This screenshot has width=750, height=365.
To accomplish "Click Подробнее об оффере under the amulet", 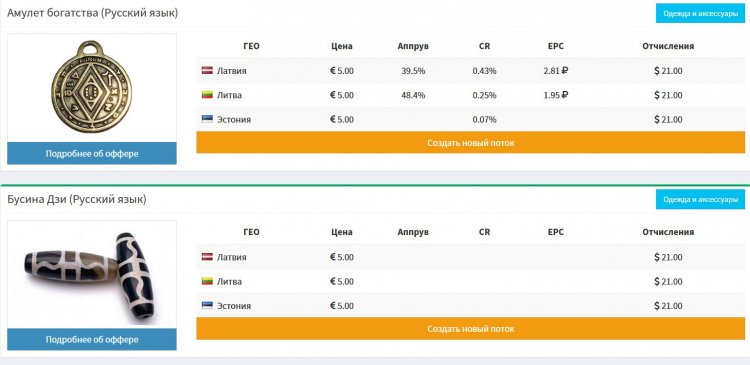I will 92,153.
